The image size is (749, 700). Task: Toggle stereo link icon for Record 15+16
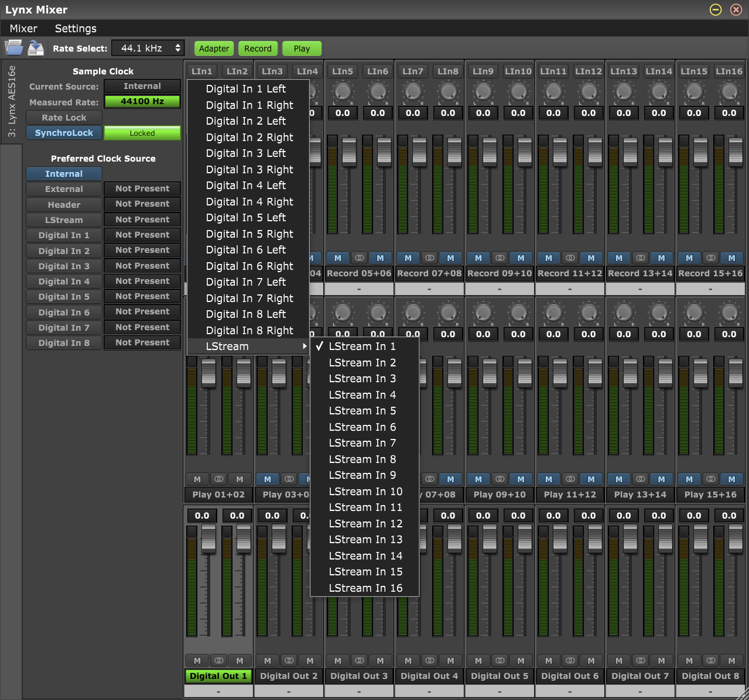click(x=710, y=258)
